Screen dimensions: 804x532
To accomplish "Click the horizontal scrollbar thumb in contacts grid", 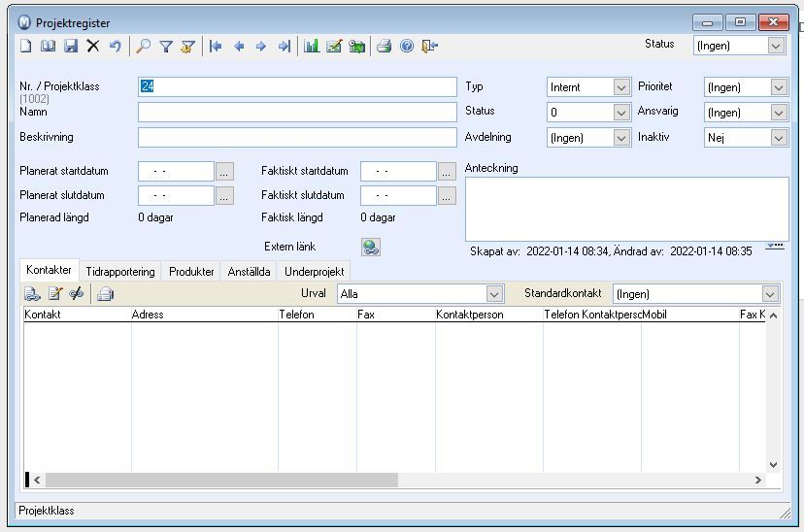I will [x=221, y=481].
